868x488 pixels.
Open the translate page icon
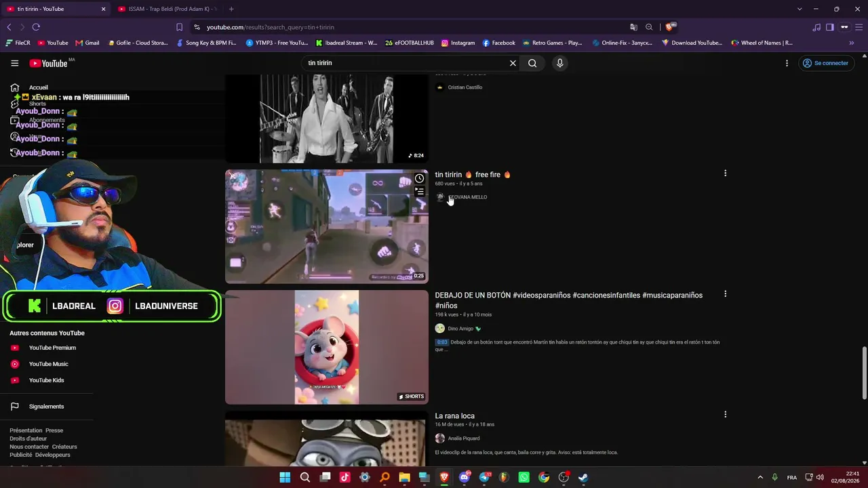633,27
